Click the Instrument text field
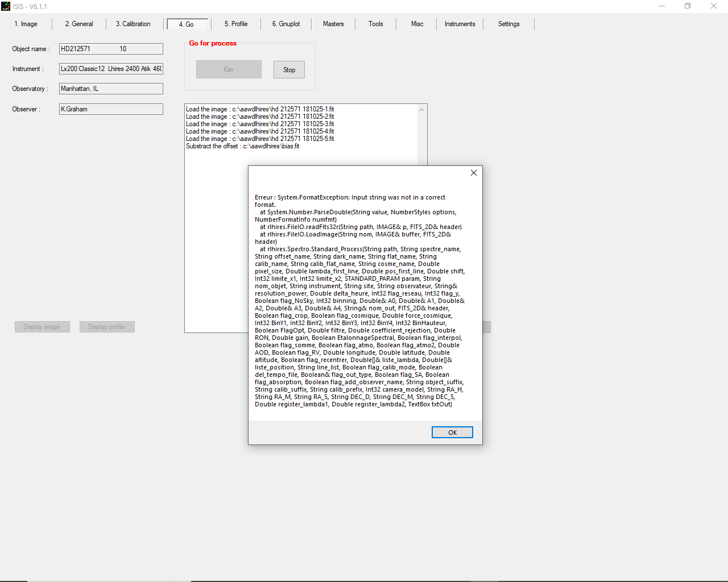 point(111,69)
